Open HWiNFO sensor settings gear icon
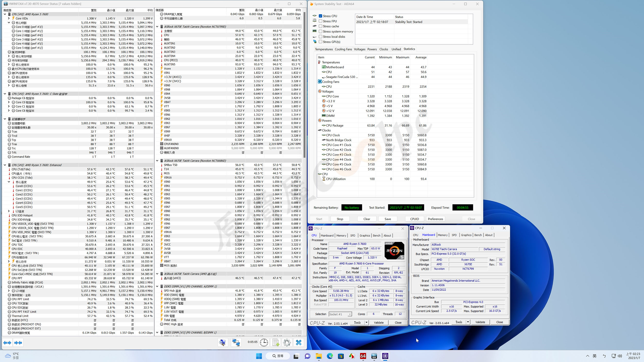Image resolution: width=644 pixels, height=362 pixels. 287,342
